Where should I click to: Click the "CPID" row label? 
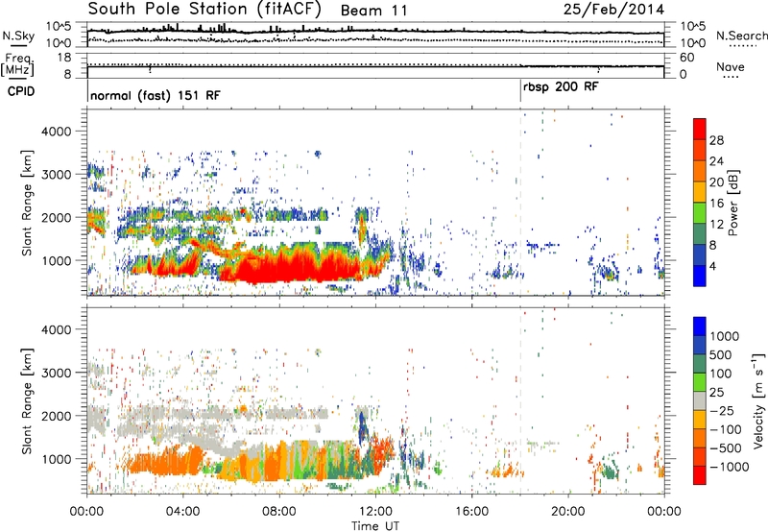(21, 91)
